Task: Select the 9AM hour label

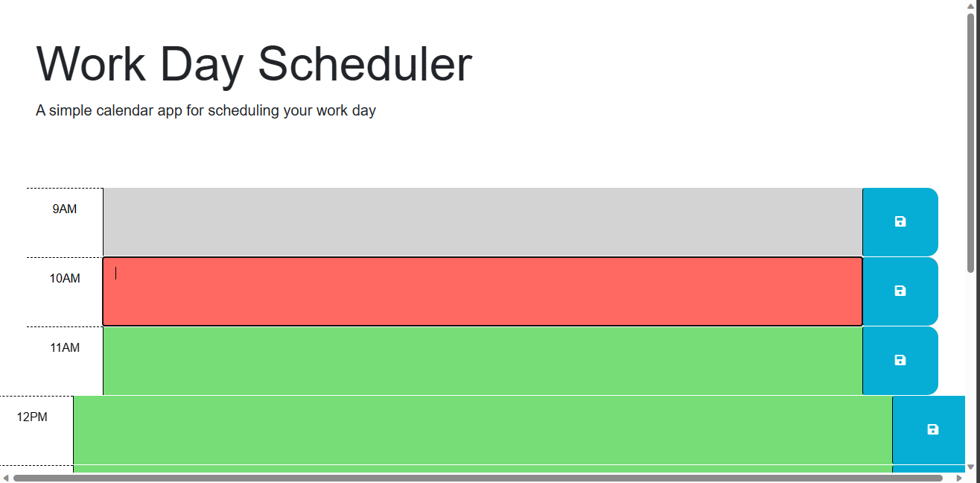Action: (66, 209)
